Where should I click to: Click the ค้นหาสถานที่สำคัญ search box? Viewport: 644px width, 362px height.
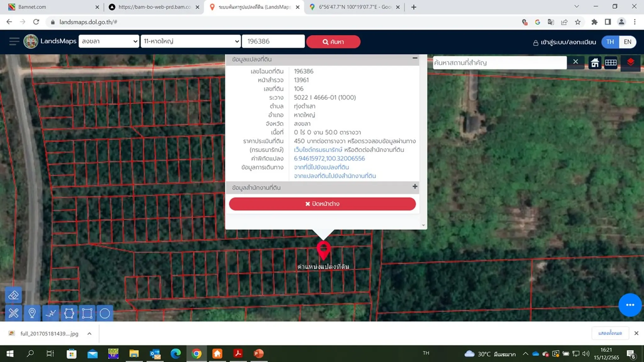point(499,63)
